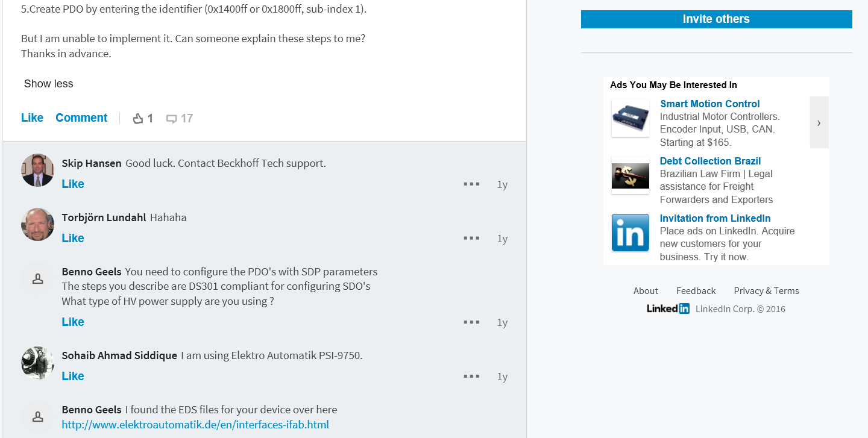
Task: Click the LinkedIn logo in the footer
Action: (668, 308)
